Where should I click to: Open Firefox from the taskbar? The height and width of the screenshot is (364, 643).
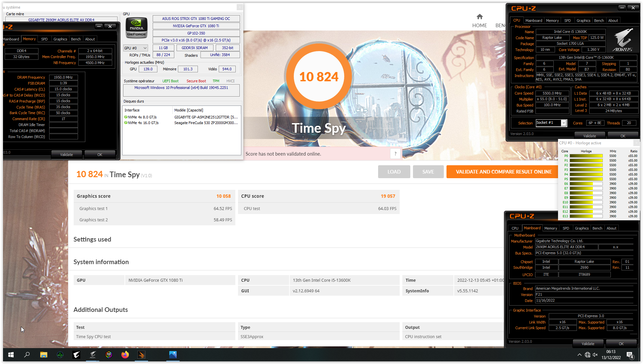pyautogui.click(x=125, y=355)
